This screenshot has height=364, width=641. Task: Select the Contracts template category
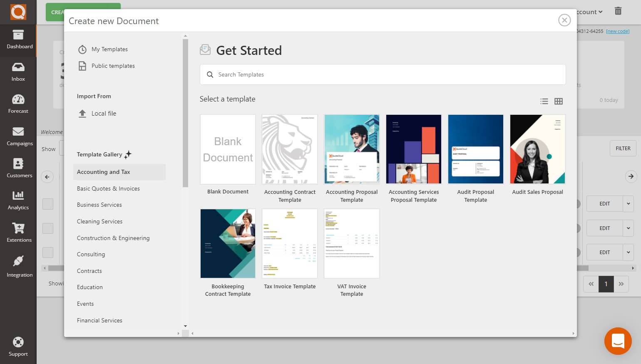click(89, 271)
